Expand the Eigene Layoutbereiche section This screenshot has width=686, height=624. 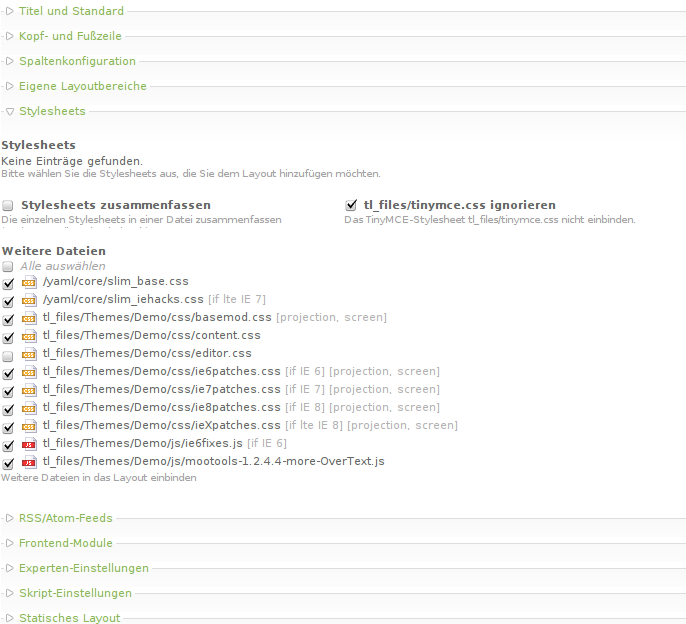[83, 86]
